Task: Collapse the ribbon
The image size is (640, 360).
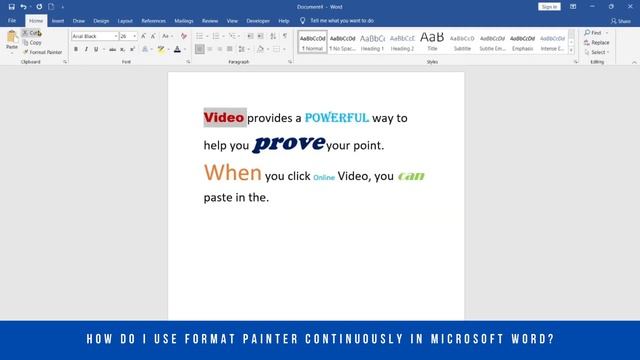Action: click(x=634, y=62)
